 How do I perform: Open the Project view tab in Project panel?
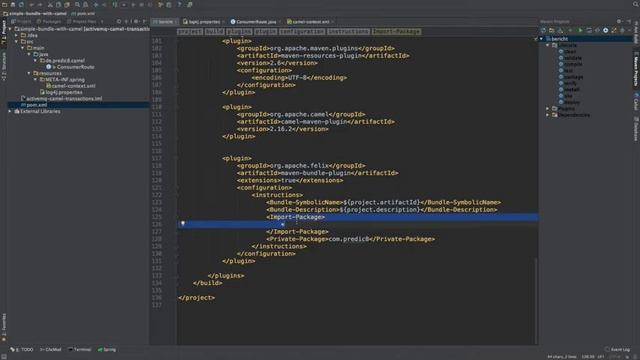(21, 21)
